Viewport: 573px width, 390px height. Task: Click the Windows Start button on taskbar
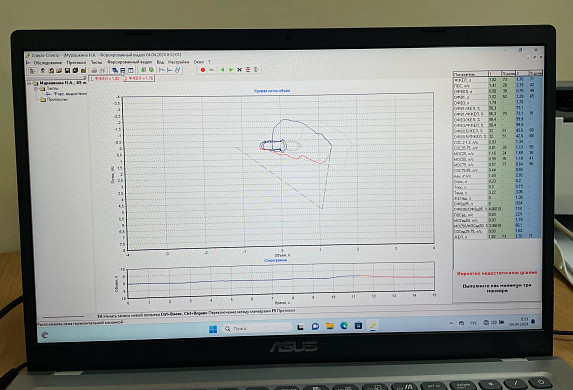[213, 329]
